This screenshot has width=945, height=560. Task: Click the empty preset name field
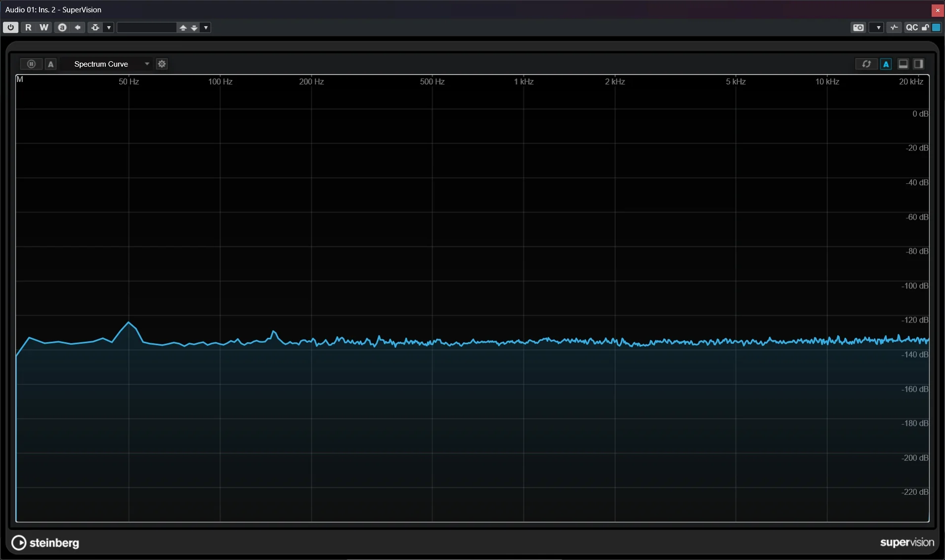146,28
